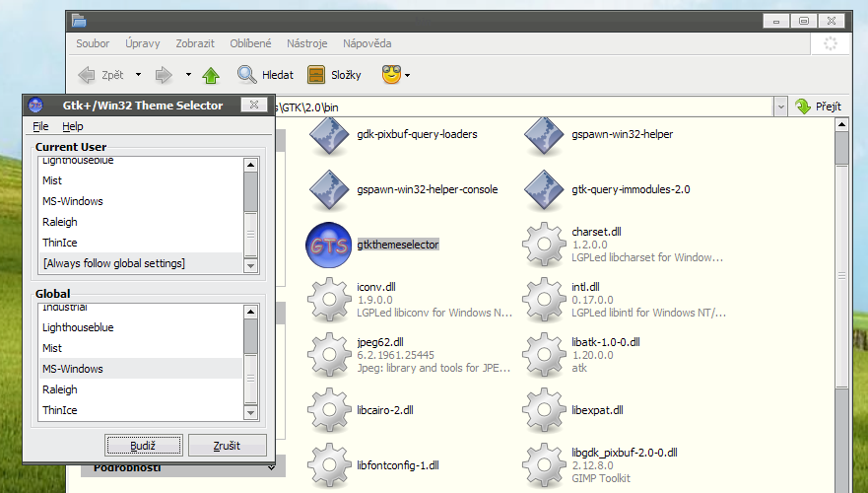Choose MS-Windows in Current User list

[141, 201]
